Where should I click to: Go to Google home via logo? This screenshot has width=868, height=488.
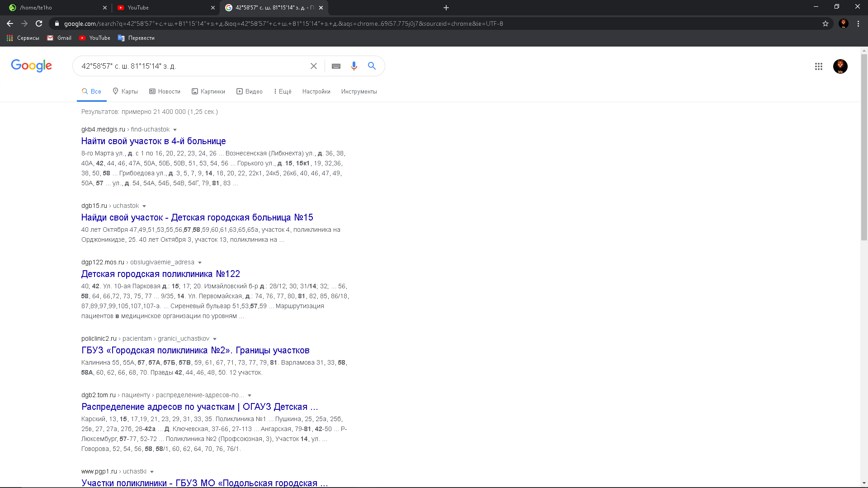coord(32,66)
